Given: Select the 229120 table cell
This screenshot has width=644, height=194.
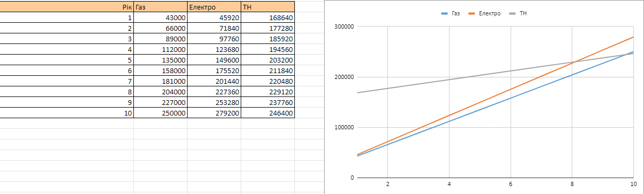Looking at the screenshot, I should coord(268,92).
